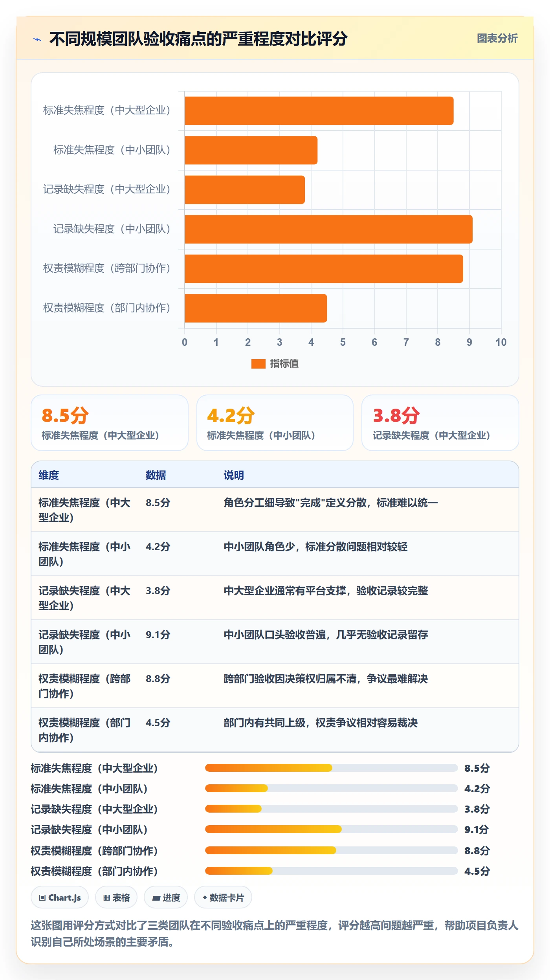The image size is (550, 980).
Task: Click the lightning icon beside the title
Action: (x=37, y=39)
